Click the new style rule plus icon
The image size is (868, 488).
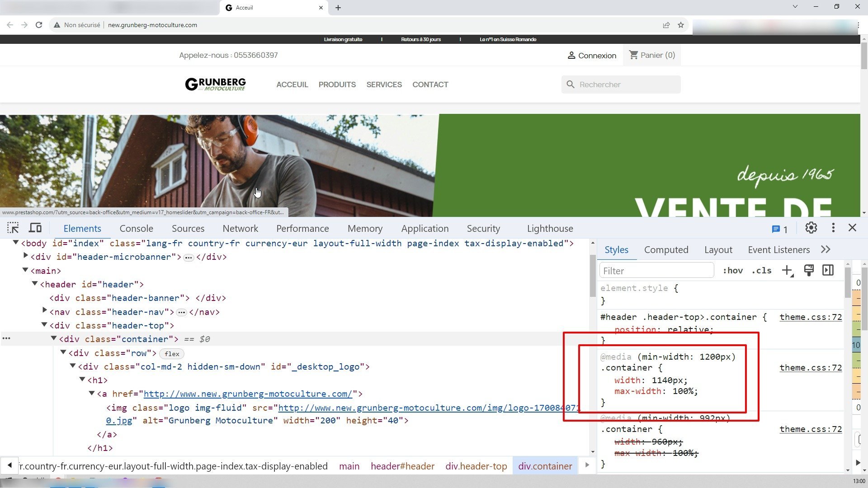(x=788, y=271)
